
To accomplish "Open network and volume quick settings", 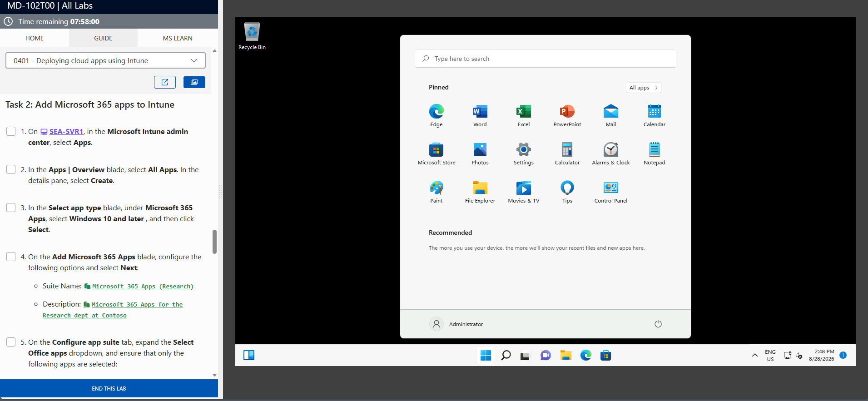I will (x=793, y=355).
